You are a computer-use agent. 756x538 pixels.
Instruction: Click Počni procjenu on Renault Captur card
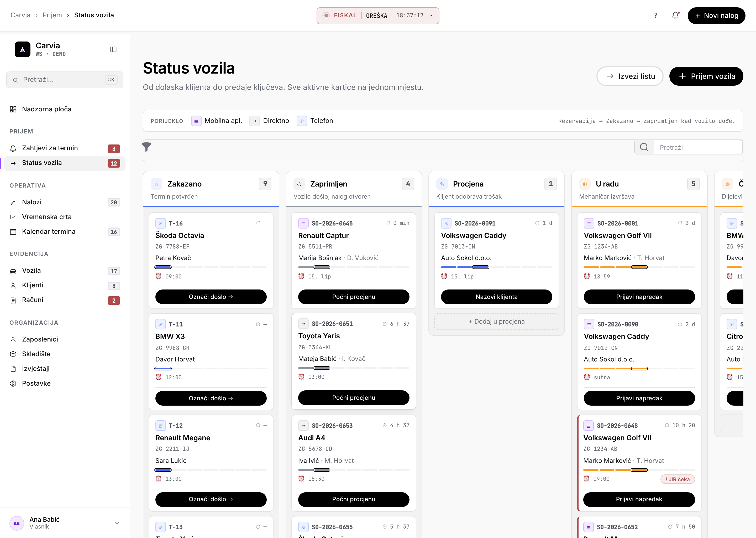point(354,297)
